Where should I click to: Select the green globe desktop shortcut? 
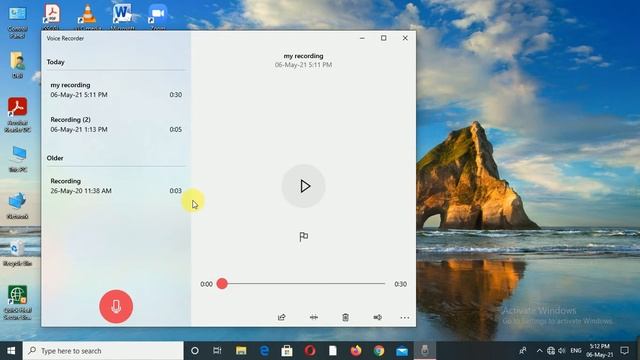tap(17, 302)
